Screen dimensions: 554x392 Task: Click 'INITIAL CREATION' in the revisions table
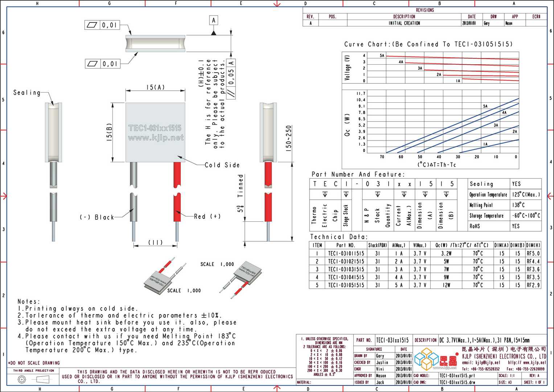pyautogui.click(x=404, y=23)
